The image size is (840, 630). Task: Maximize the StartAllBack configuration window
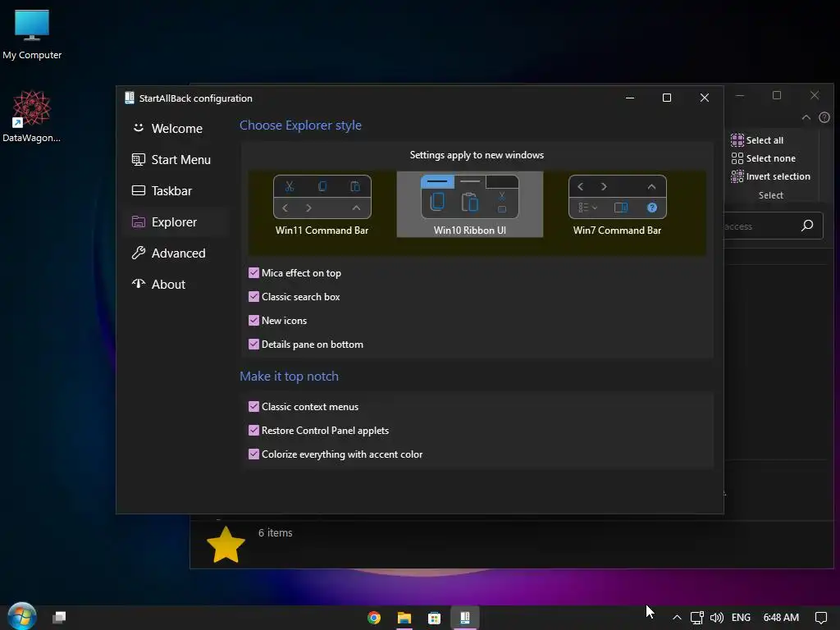pyautogui.click(x=667, y=98)
